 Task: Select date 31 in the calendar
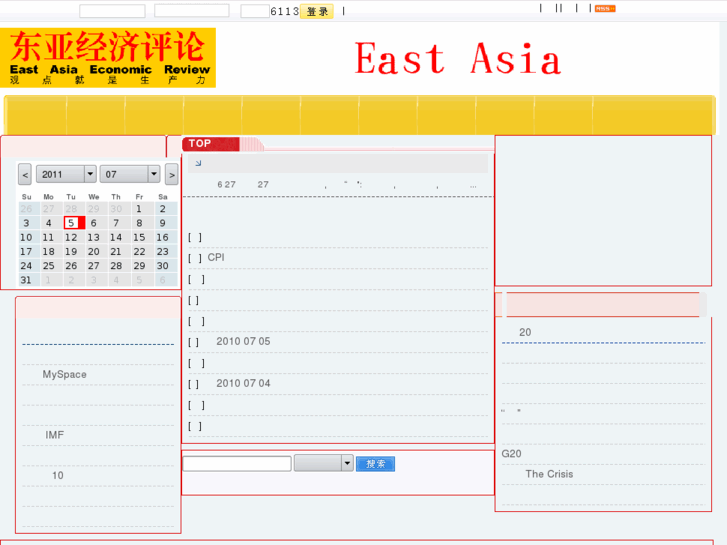point(26,280)
